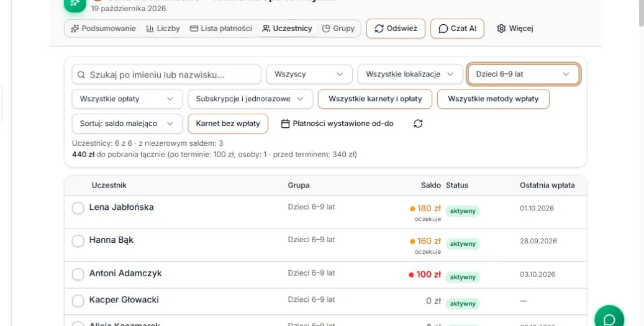The width and height of the screenshot is (644, 326).
Task: Click the Uczestnik column header
Action: pos(109,185)
